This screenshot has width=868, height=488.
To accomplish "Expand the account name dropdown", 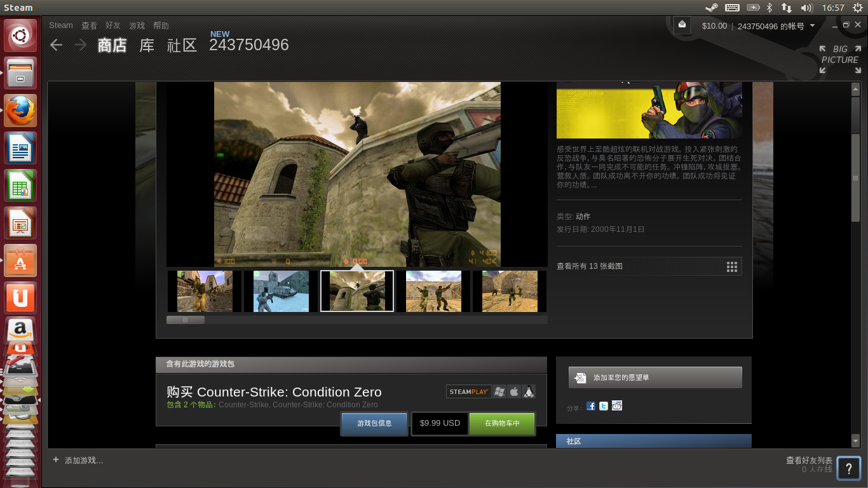I will (x=812, y=26).
